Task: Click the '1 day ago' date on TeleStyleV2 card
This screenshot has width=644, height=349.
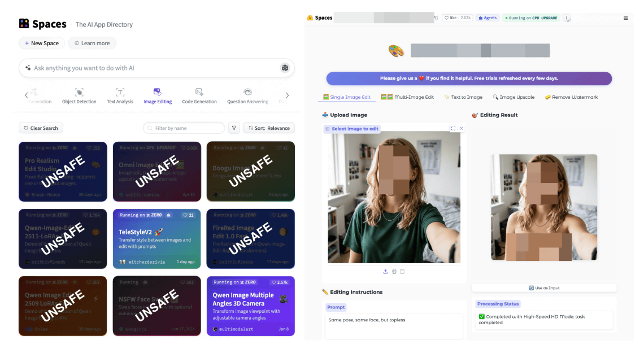Action: [x=186, y=262]
